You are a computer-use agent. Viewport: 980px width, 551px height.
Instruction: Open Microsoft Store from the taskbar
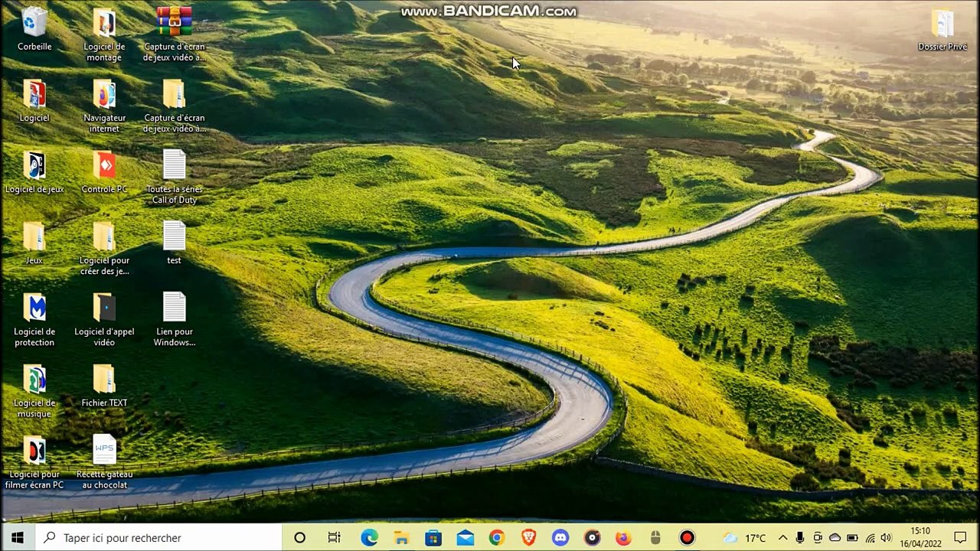tap(433, 538)
